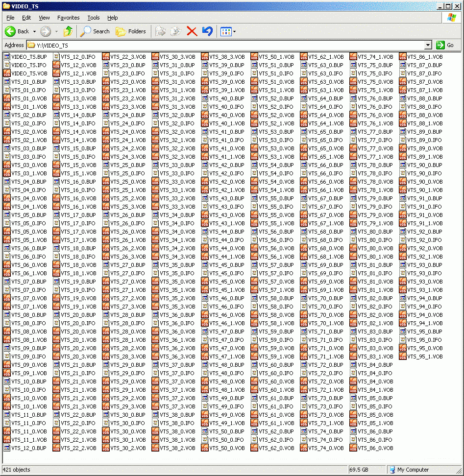Screen dimensions: 464x476
Task: Select the VTS_86_1.VOB file icon
Action: [x=403, y=57]
